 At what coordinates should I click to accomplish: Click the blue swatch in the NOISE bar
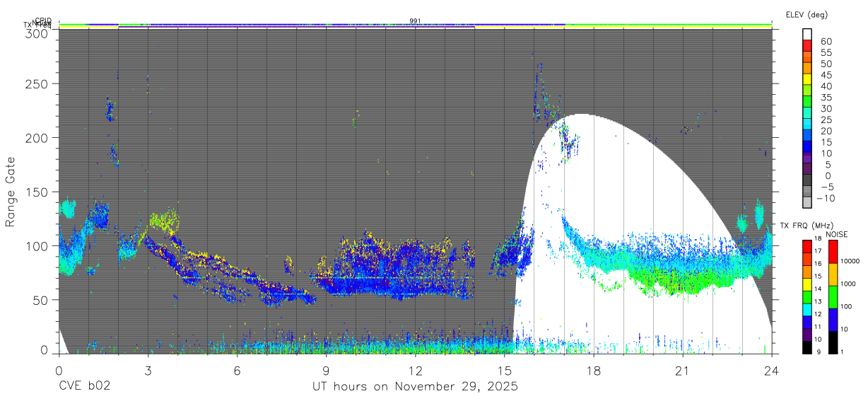(x=833, y=320)
